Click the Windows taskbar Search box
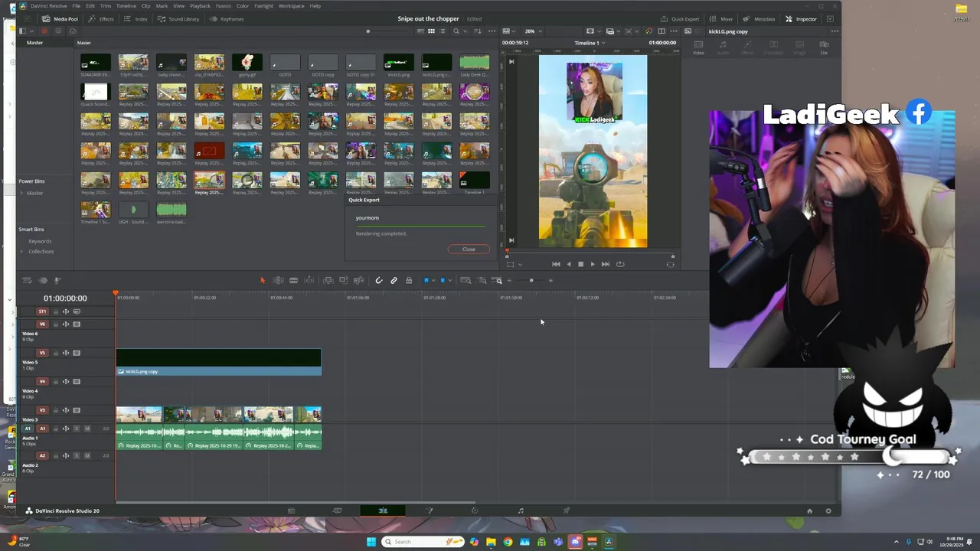The image size is (980, 551). pos(423,542)
